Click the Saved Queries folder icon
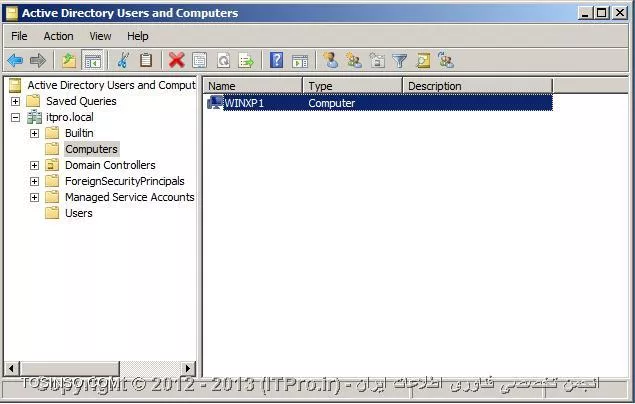This screenshot has width=635, height=404. pyautogui.click(x=33, y=101)
